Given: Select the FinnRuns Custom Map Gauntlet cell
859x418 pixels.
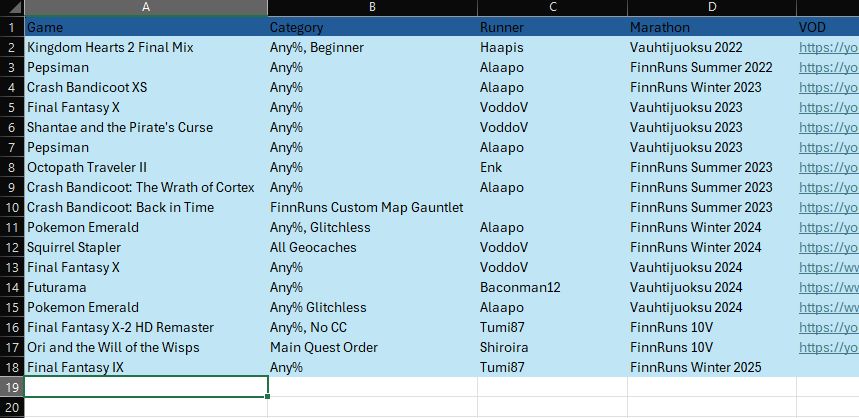Looking at the screenshot, I should pos(372,208).
